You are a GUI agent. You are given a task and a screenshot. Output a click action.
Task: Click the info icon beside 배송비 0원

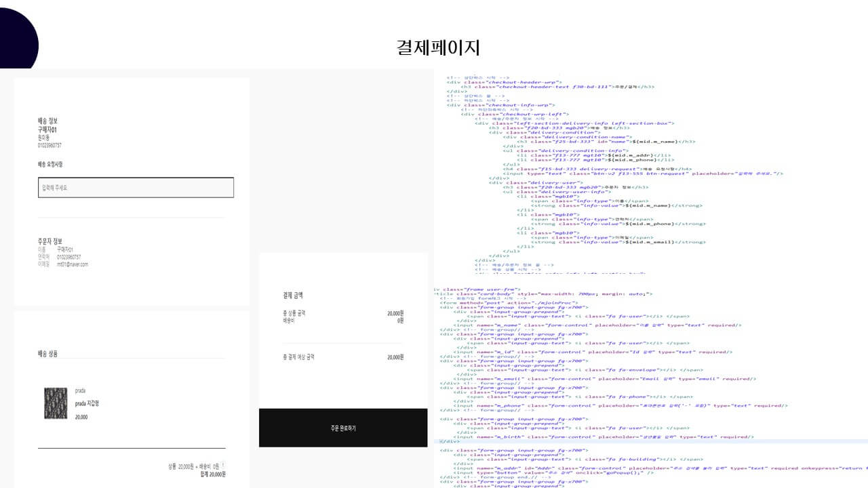223,465
